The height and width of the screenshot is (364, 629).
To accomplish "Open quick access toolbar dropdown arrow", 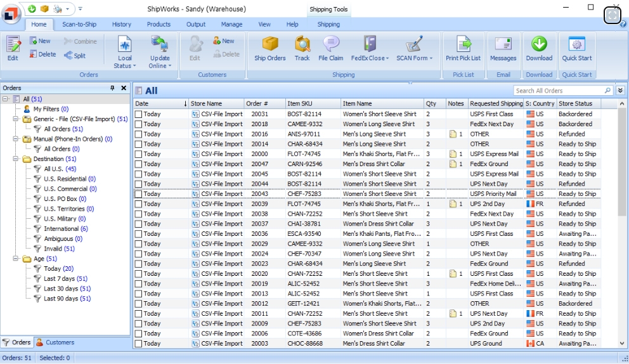I will click(x=81, y=8).
